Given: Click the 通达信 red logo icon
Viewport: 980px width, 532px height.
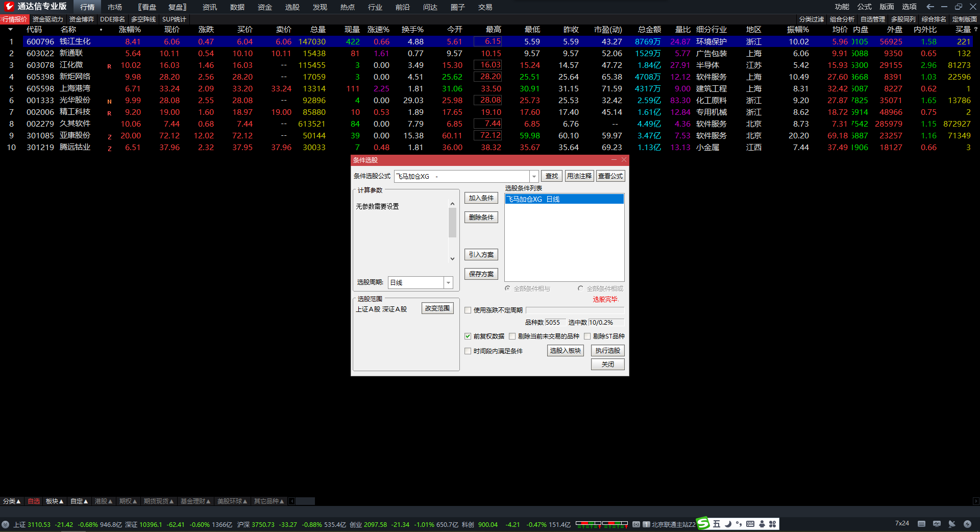Looking at the screenshot, I should (x=9, y=6).
